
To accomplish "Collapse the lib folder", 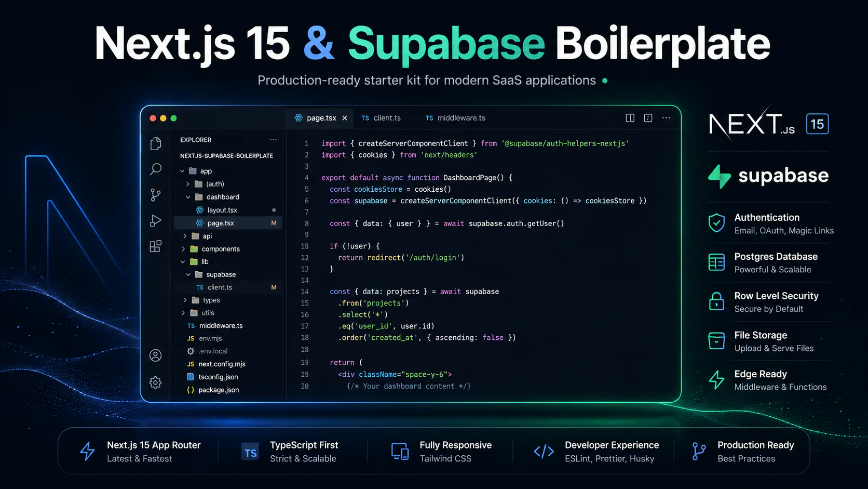I will click(183, 262).
